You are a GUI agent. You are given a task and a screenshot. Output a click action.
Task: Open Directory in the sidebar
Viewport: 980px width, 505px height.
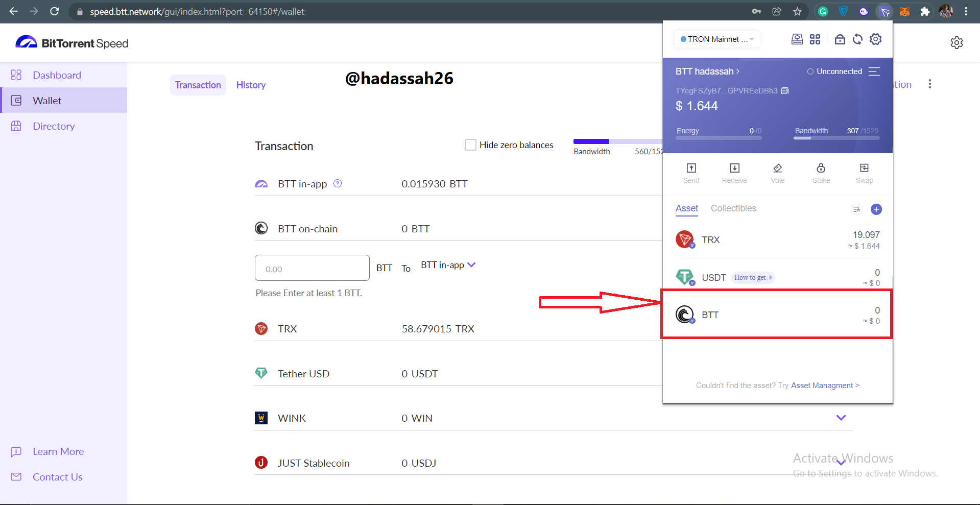63,126
